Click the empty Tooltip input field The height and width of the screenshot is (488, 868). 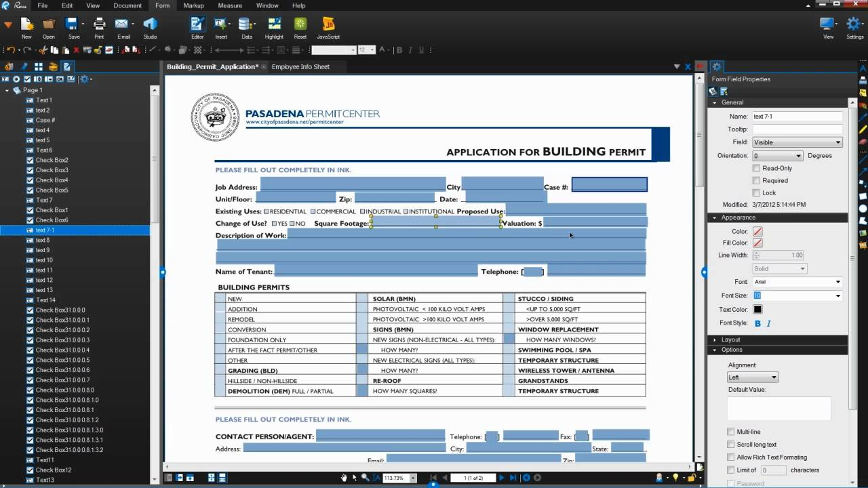tap(797, 129)
